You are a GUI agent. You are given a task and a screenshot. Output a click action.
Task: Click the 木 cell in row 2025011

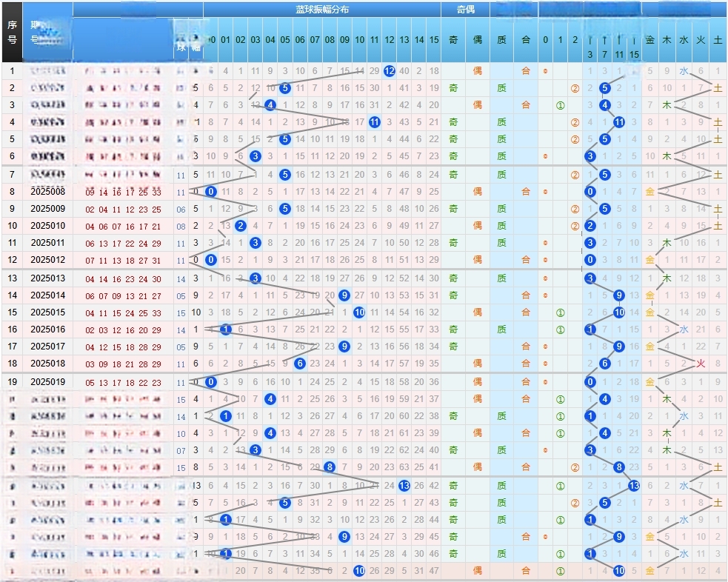[x=667, y=243]
